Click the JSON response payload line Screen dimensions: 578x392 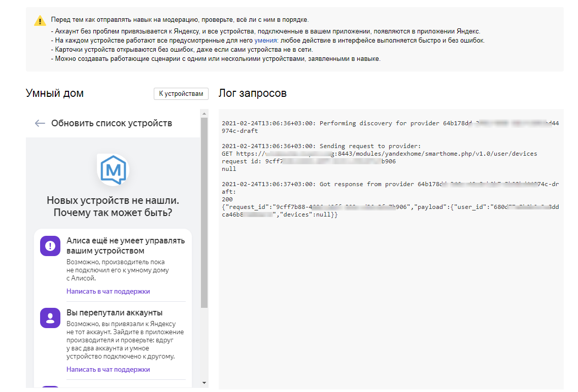coord(390,211)
